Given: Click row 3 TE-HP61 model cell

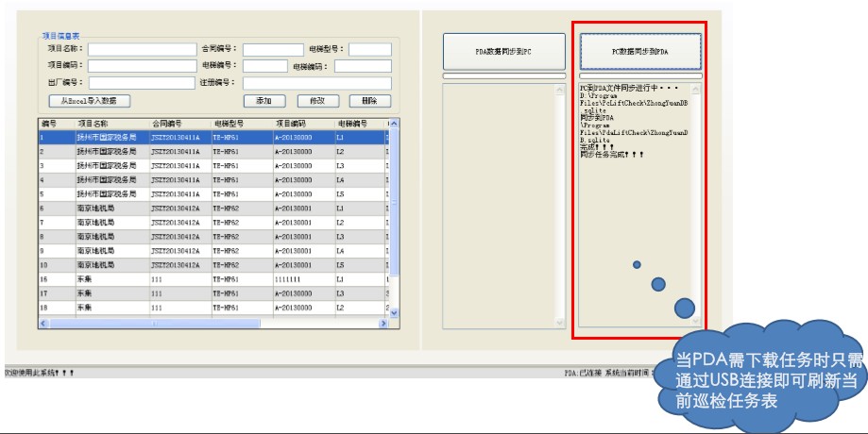Looking at the screenshot, I should 243,166.
